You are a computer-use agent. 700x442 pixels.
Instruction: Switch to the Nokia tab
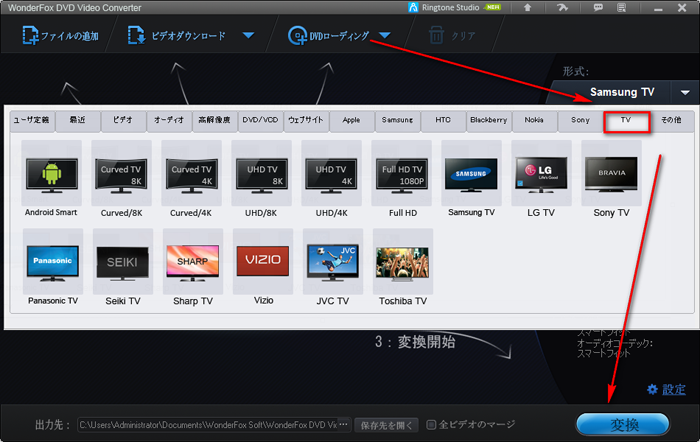[534, 121]
